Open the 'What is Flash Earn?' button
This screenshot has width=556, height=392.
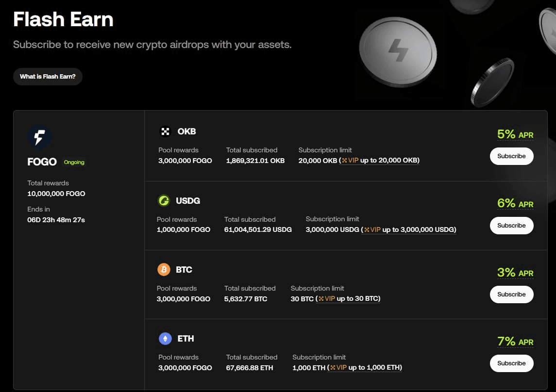pos(48,76)
